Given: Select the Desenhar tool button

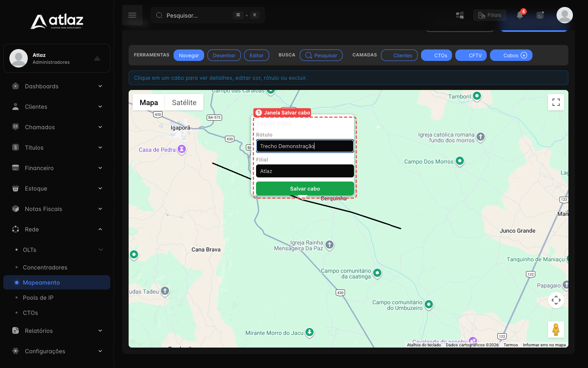Looking at the screenshot, I should (224, 55).
